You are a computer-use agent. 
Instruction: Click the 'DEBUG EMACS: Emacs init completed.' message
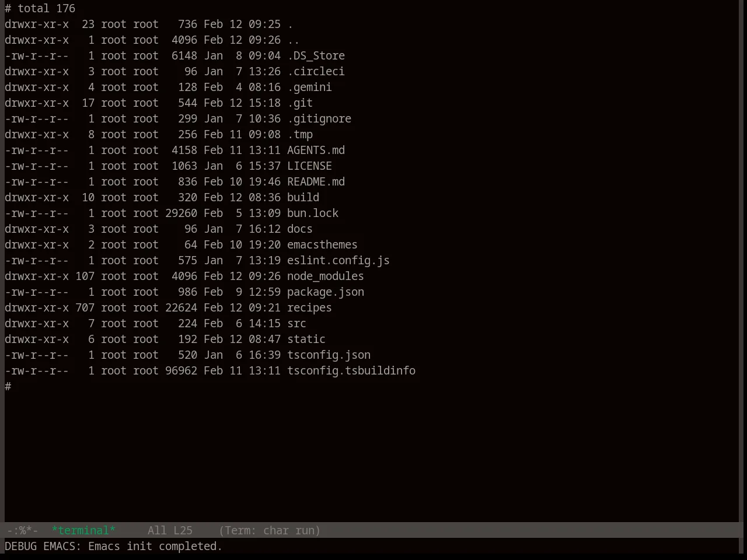(x=114, y=546)
